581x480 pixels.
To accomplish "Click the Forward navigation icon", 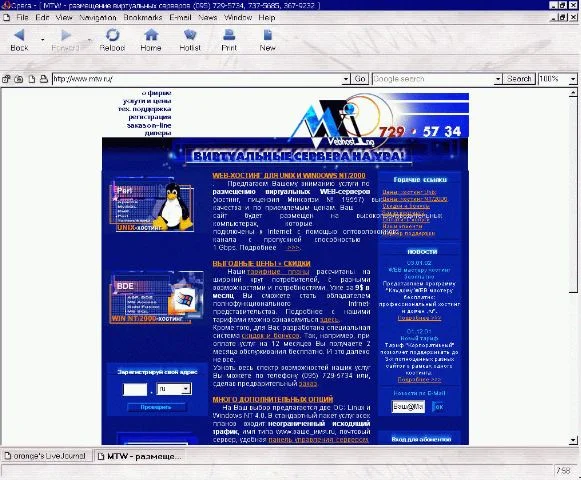I will coord(66,40).
